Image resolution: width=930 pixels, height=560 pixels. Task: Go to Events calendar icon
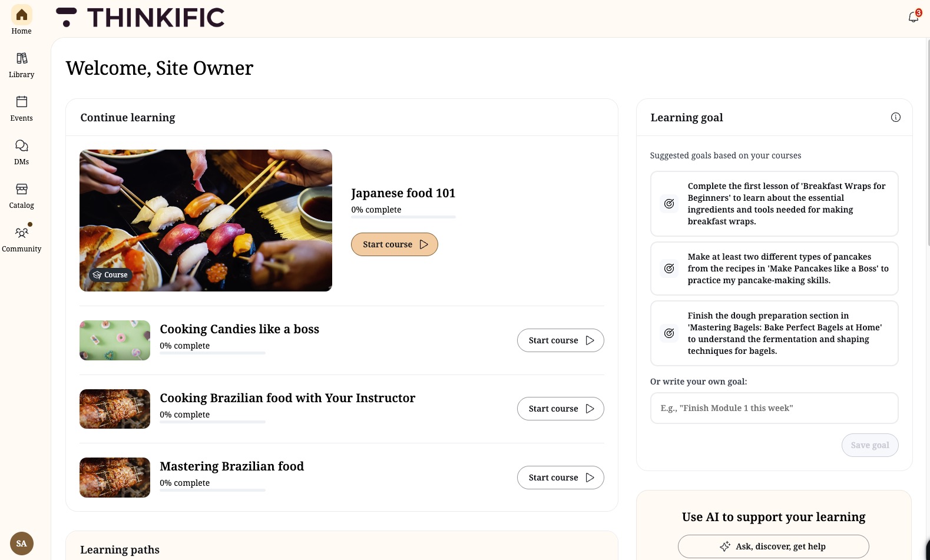(x=22, y=102)
